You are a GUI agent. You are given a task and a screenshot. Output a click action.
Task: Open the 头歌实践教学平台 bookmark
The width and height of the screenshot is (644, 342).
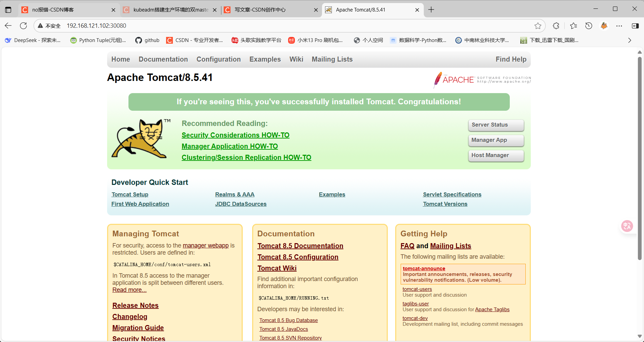[257, 40]
